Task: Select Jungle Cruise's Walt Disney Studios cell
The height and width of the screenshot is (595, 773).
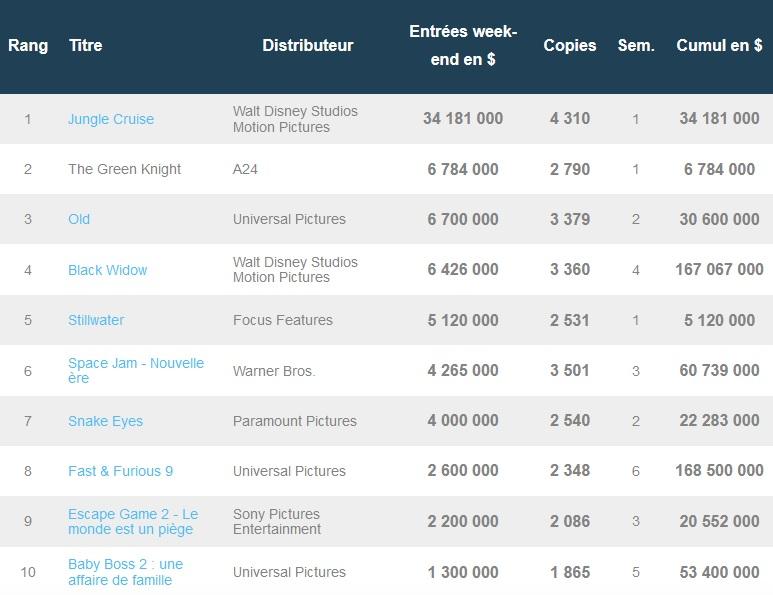Action: [x=295, y=119]
